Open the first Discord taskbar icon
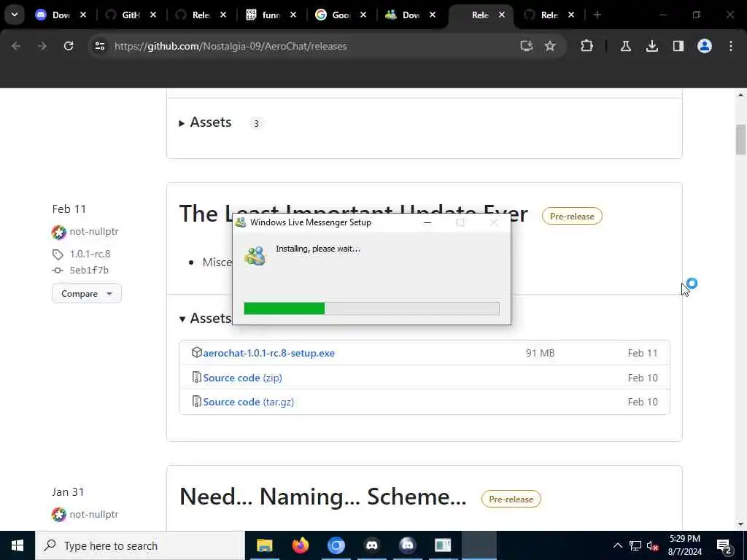The image size is (747, 560). pos(371,545)
